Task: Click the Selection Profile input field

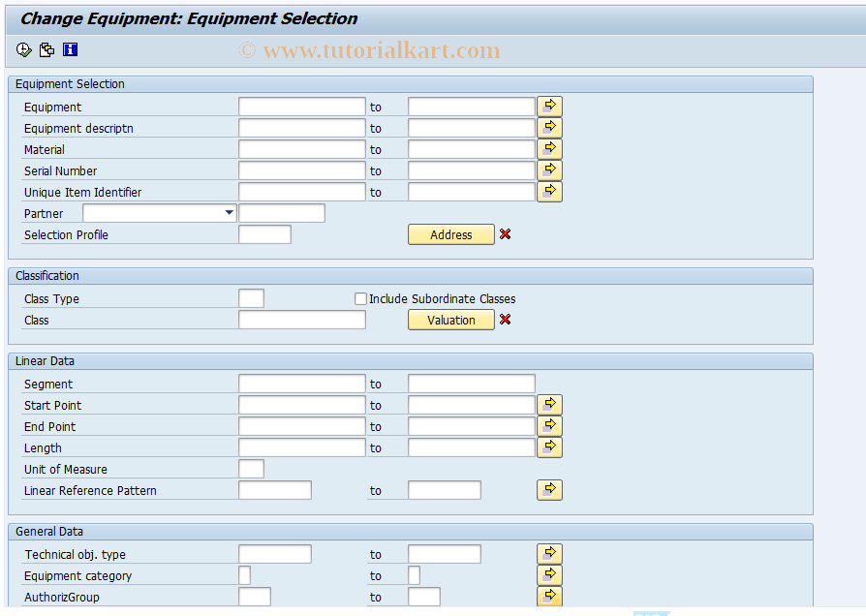Action: 263,233
